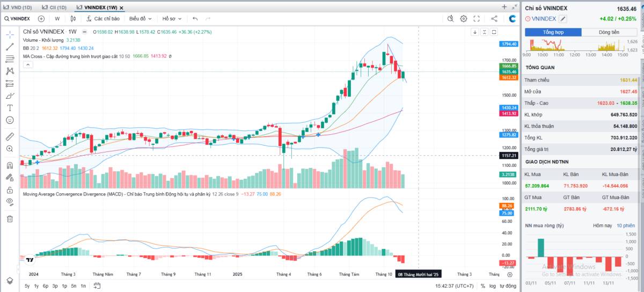Toggle logarithmic scale with log button
The width and height of the screenshot is (644, 292).
coord(493,286)
